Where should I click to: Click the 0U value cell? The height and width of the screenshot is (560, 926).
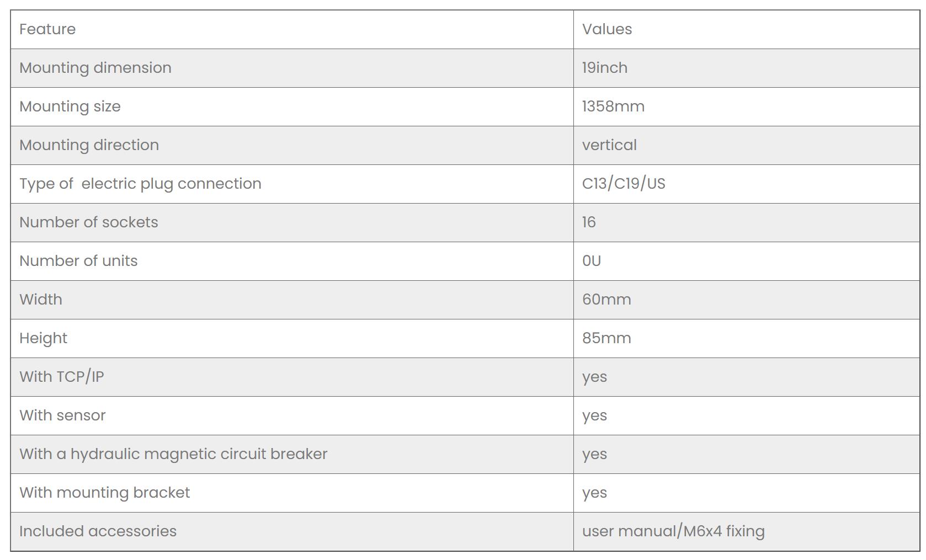coord(592,261)
